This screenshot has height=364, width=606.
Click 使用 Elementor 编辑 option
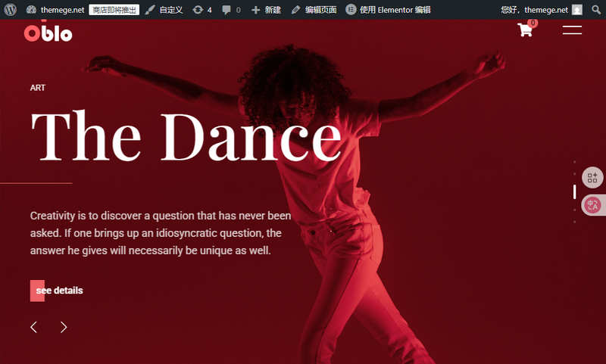pos(388,10)
